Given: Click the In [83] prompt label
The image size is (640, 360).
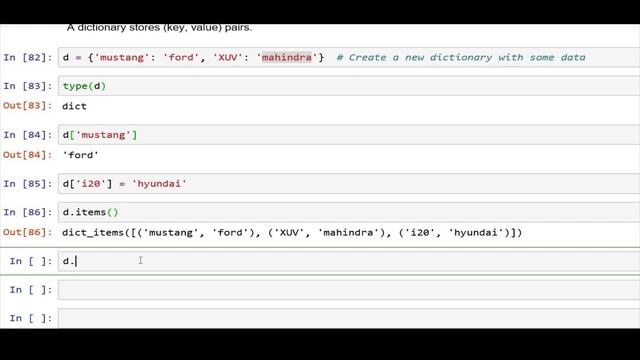Looking at the screenshot, I should [x=28, y=86].
